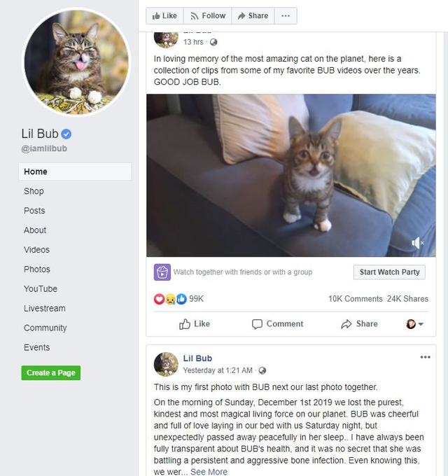
Task: Open the three-dot menu on second post
Action: 425,357
